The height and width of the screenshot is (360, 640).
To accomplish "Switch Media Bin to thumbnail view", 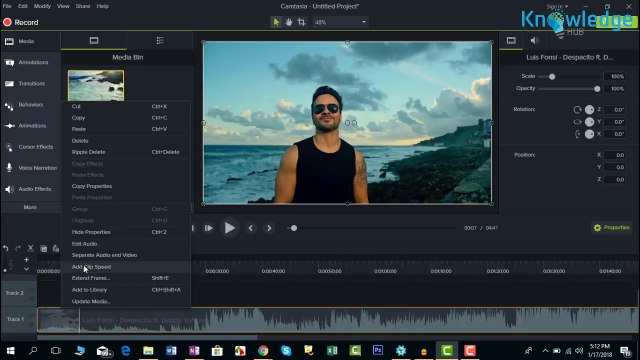I will [94, 40].
